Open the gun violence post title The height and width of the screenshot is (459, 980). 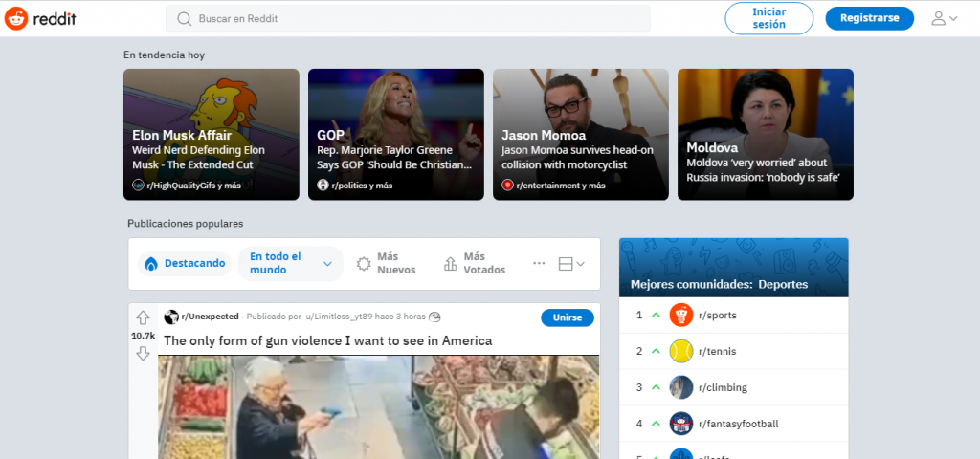[x=327, y=340]
